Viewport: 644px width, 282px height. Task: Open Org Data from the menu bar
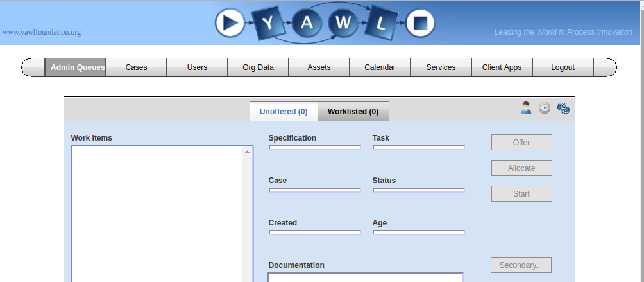pyautogui.click(x=258, y=67)
